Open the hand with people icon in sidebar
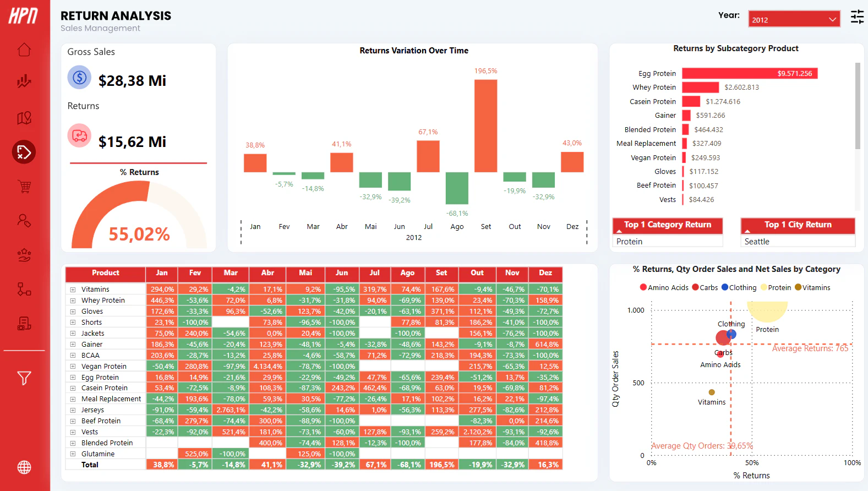The height and width of the screenshot is (491, 868). (x=24, y=255)
